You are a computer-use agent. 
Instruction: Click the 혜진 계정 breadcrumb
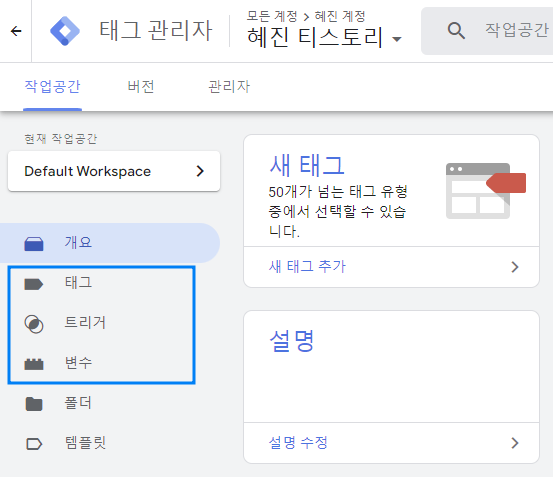340,16
